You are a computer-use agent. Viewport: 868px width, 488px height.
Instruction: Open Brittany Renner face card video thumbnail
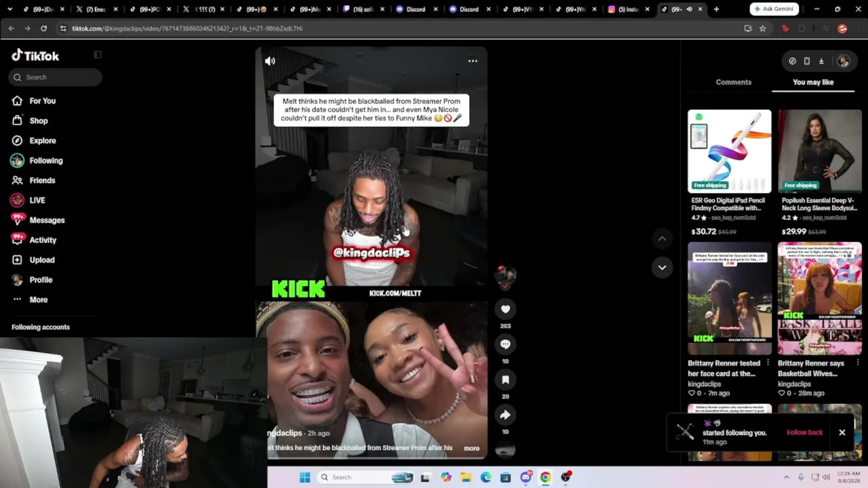[x=730, y=299]
